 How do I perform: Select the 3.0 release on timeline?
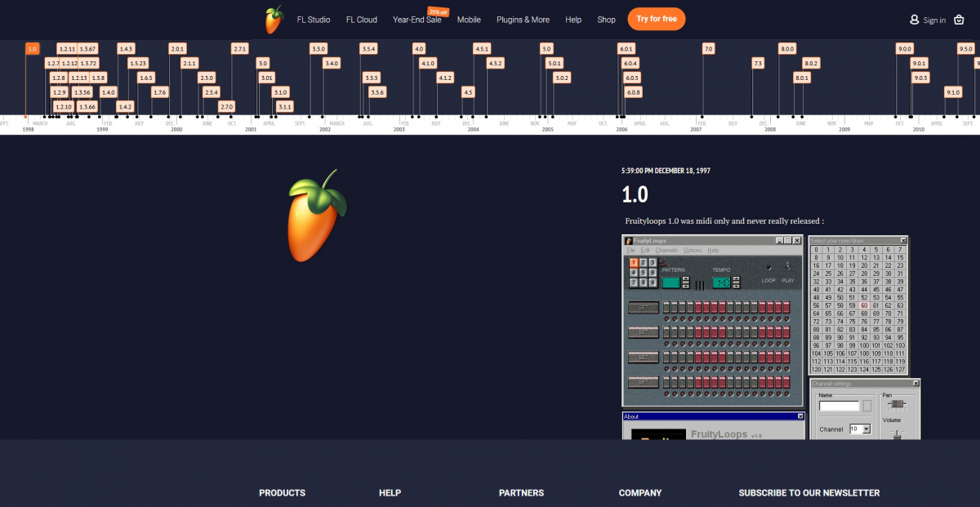(x=262, y=63)
